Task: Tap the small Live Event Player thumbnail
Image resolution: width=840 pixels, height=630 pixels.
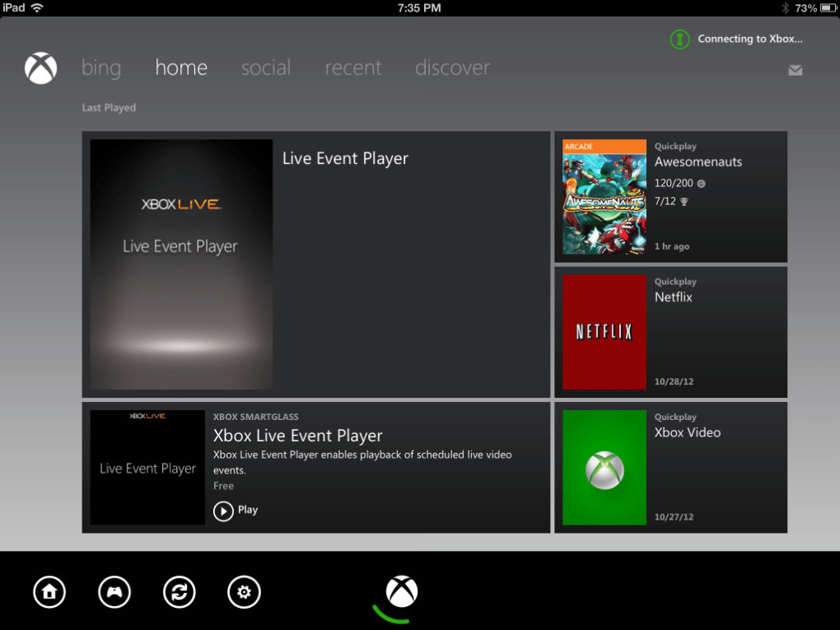Action: click(x=147, y=467)
